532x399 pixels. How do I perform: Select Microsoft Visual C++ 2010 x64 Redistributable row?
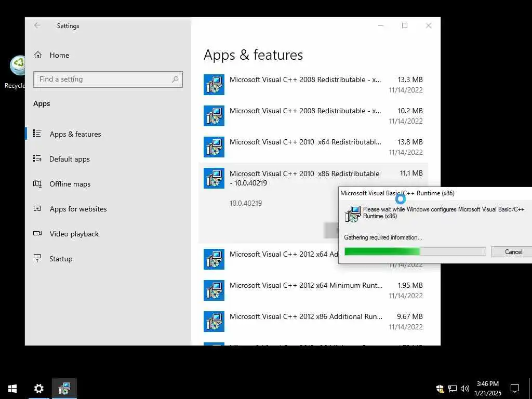313,147
